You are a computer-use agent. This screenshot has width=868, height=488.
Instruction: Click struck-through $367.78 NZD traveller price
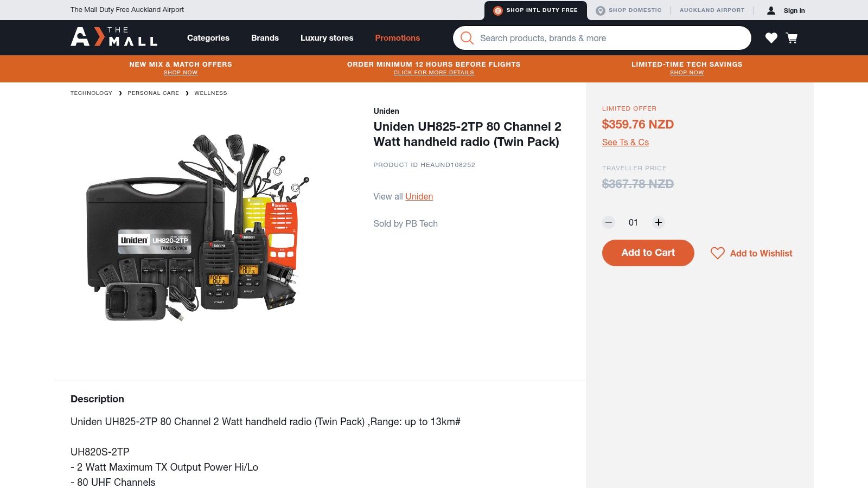[637, 184]
